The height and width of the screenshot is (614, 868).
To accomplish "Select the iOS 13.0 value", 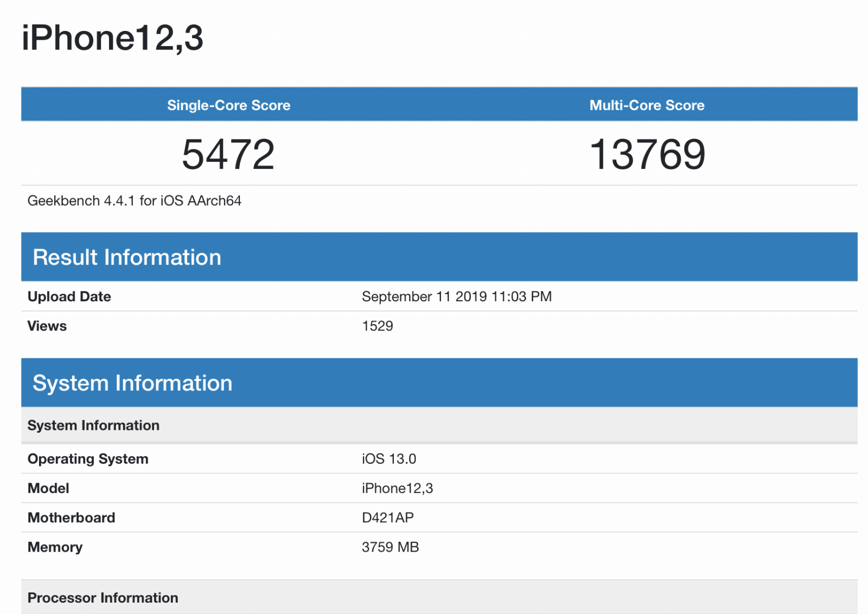I will pyautogui.click(x=389, y=459).
